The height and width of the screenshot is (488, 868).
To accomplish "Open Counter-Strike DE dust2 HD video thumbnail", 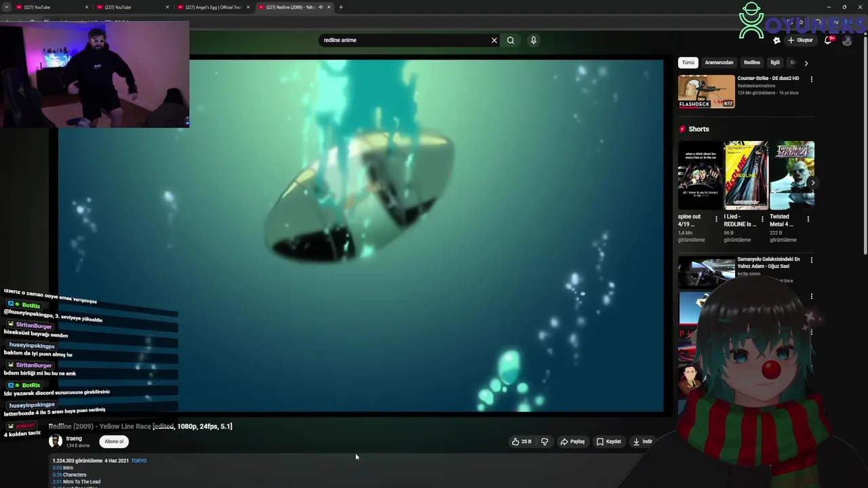I will coord(707,91).
